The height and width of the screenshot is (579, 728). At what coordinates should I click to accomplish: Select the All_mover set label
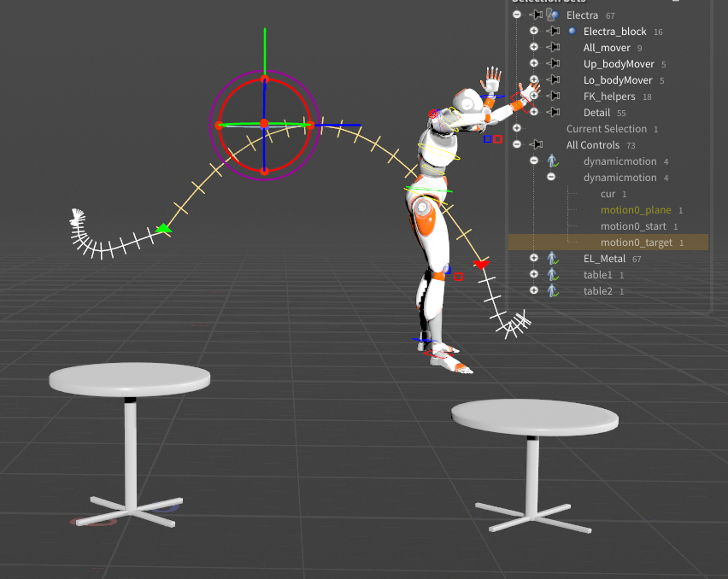(607, 48)
